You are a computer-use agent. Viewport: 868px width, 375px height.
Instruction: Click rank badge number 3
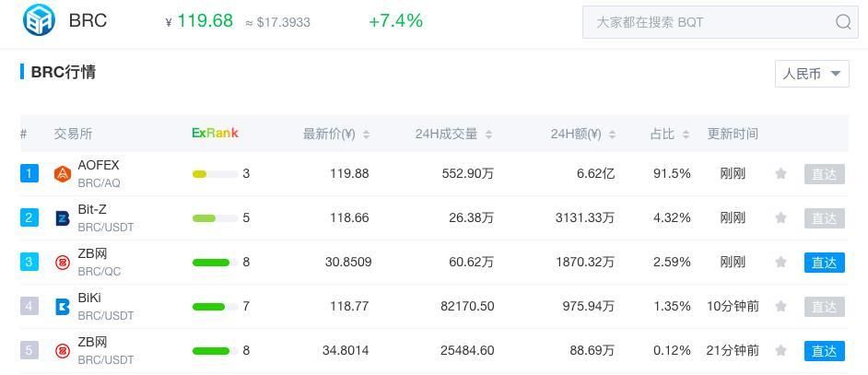(29, 263)
